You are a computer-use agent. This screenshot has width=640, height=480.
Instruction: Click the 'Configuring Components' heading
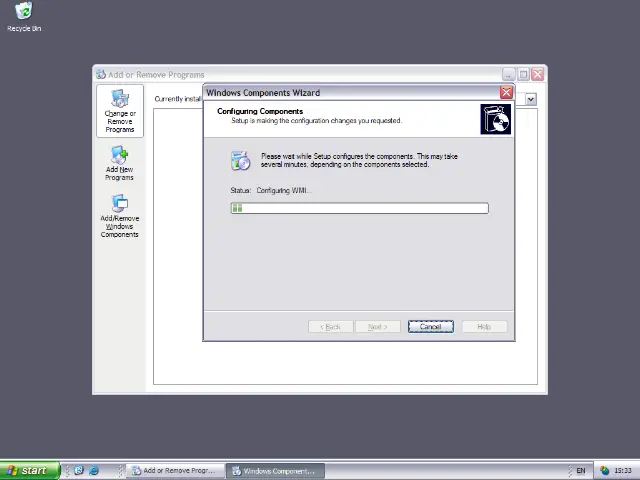tap(260, 111)
